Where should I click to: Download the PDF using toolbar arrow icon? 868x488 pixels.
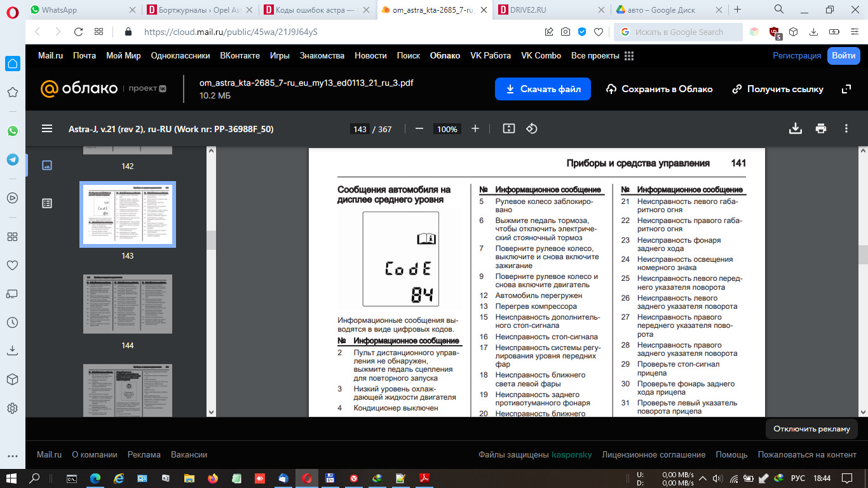click(x=795, y=128)
